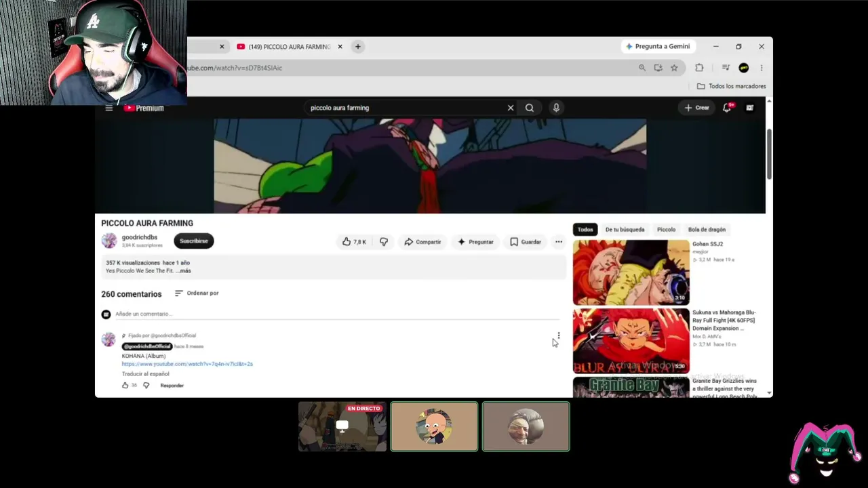868x488 pixels.
Task: Open the Gohan SSJ2 video thumbnail
Action: [x=631, y=272]
